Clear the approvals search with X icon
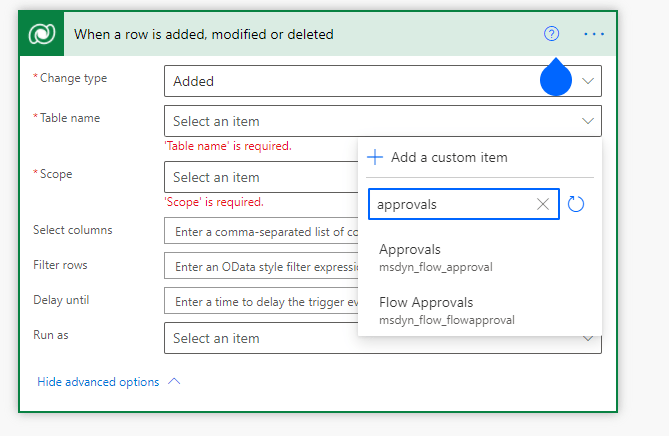The width and height of the screenshot is (669, 436). [543, 204]
